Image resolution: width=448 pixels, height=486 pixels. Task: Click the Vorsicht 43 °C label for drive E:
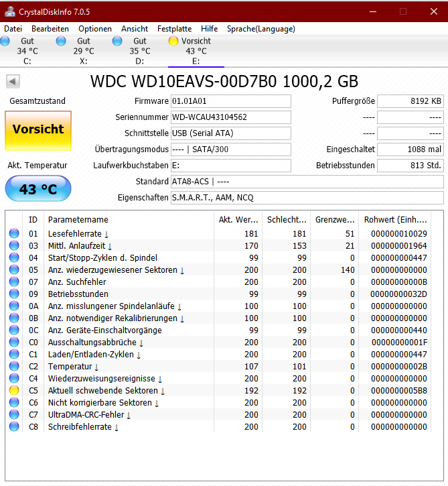click(196, 46)
